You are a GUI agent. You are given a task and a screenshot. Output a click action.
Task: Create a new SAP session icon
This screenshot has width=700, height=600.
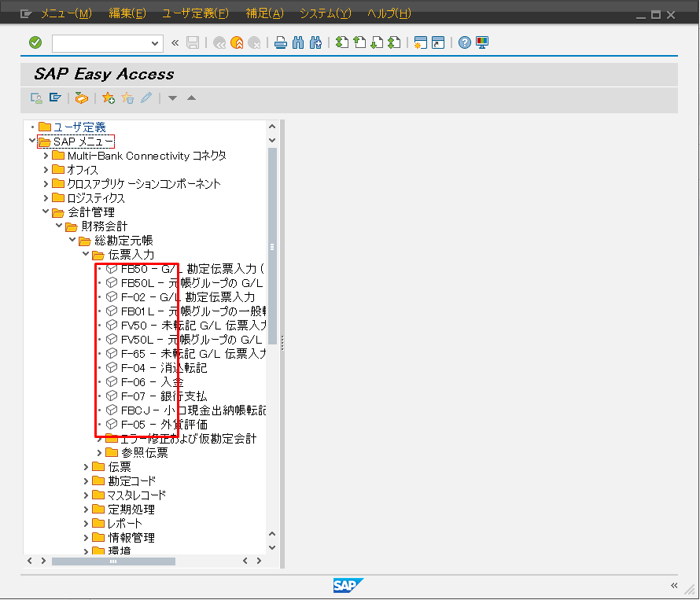coord(422,42)
